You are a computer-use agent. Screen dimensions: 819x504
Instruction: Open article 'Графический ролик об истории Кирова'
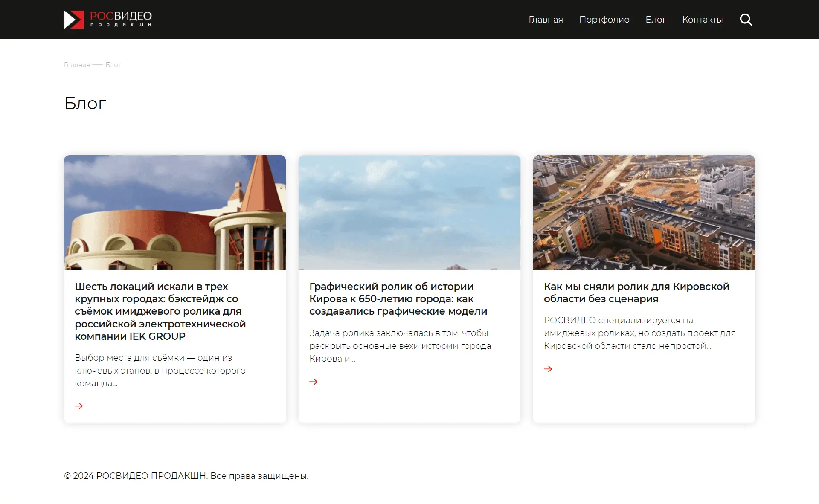point(398,299)
